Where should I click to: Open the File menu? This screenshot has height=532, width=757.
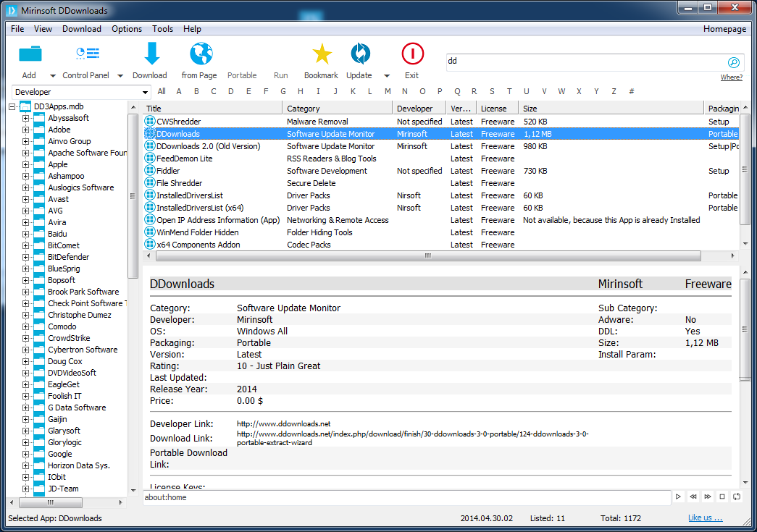[17, 29]
